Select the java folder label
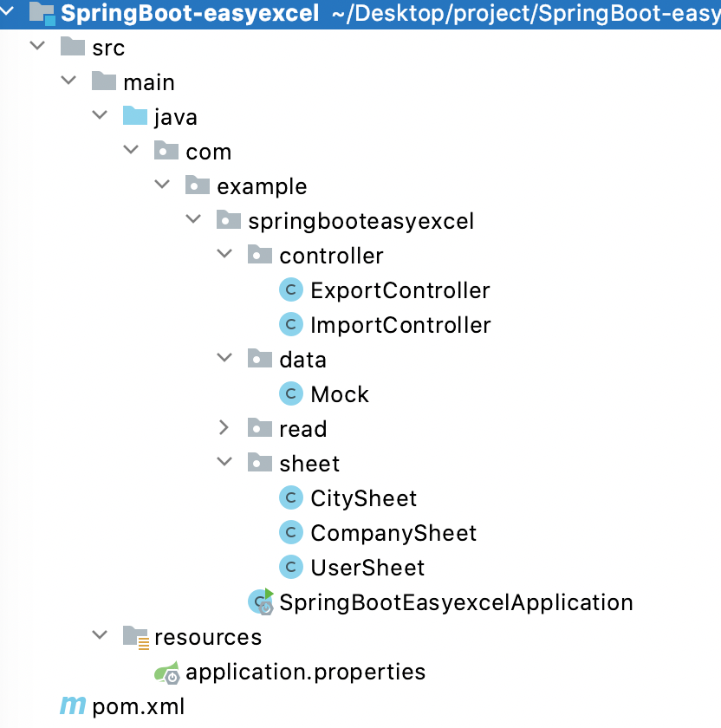The height and width of the screenshot is (728, 721). 176,117
